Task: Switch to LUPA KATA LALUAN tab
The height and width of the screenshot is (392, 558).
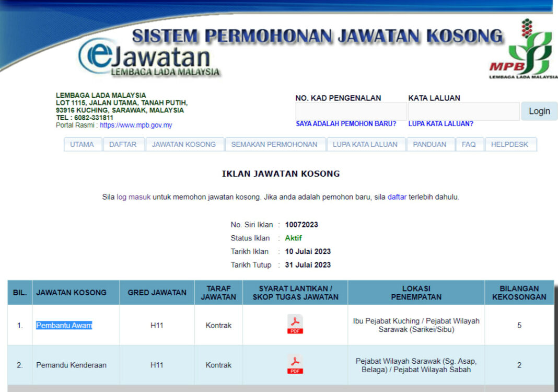Action: pyautogui.click(x=365, y=145)
